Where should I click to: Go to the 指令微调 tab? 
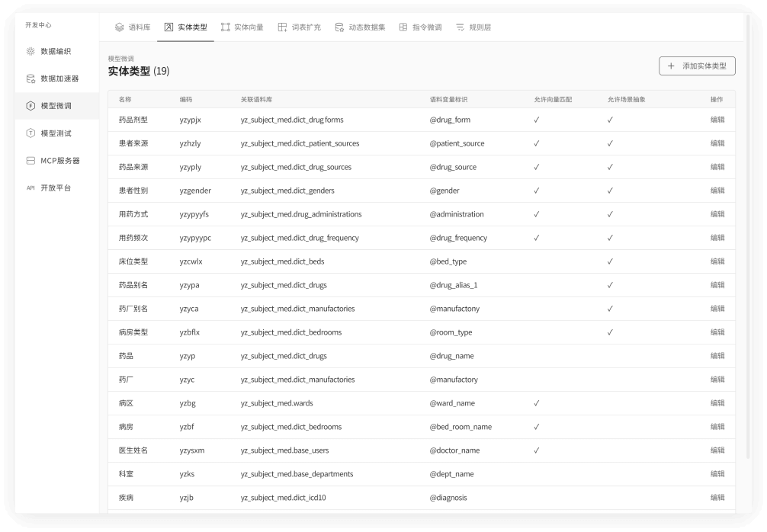(x=420, y=27)
